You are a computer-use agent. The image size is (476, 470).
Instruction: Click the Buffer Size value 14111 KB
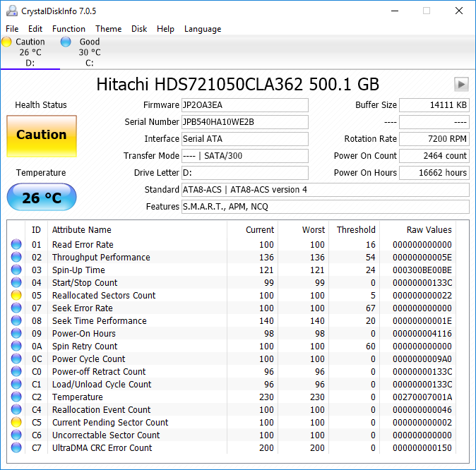(x=434, y=105)
